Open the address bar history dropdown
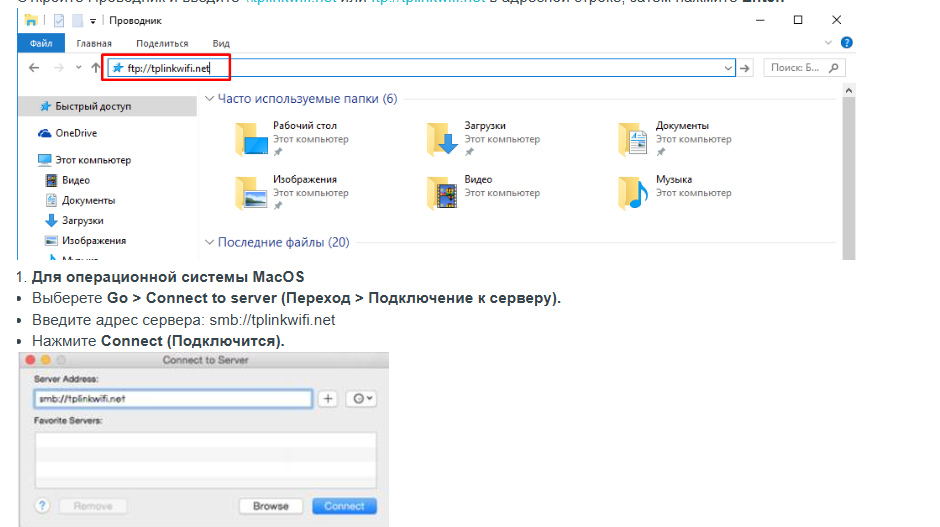The width and height of the screenshot is (940, 527). coord(728,68)
